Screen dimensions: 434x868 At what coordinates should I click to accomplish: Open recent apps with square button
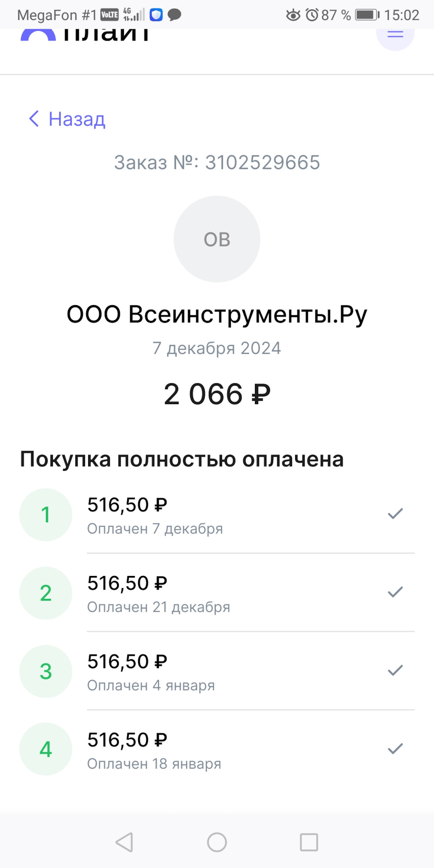[309, 842]
